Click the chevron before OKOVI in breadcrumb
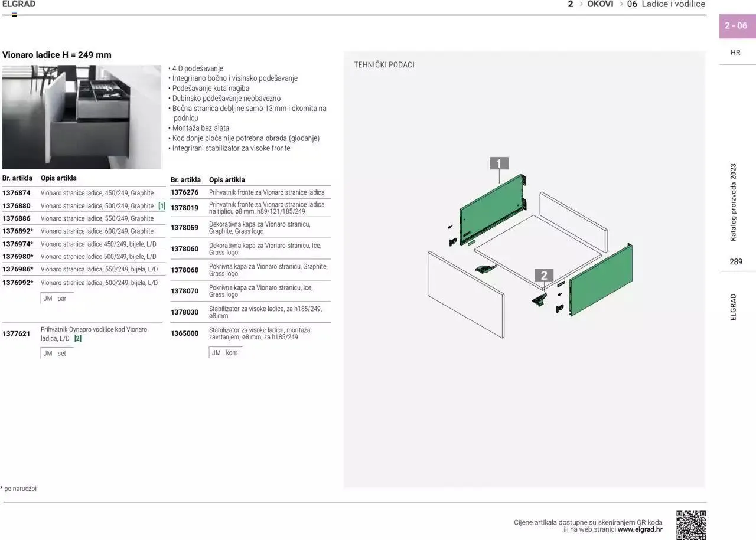Viewport: 756px width, 540px height. [581, 4]
